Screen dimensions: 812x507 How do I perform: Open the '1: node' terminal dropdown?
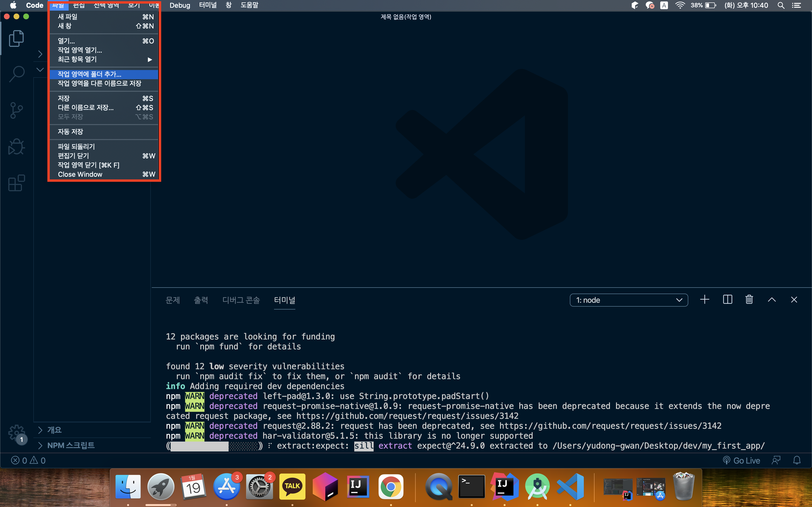click(x=629, y=300)
